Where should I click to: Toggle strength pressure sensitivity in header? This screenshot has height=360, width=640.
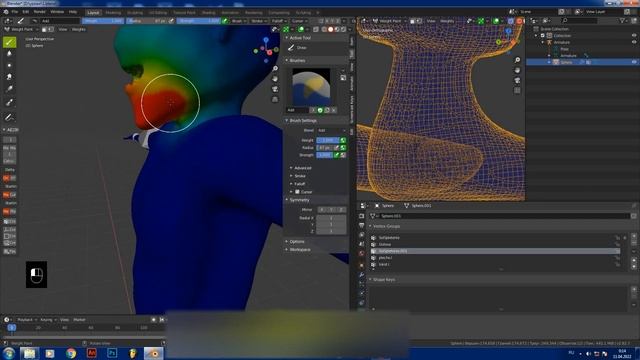pyautogui.click(x=224, y=21)
